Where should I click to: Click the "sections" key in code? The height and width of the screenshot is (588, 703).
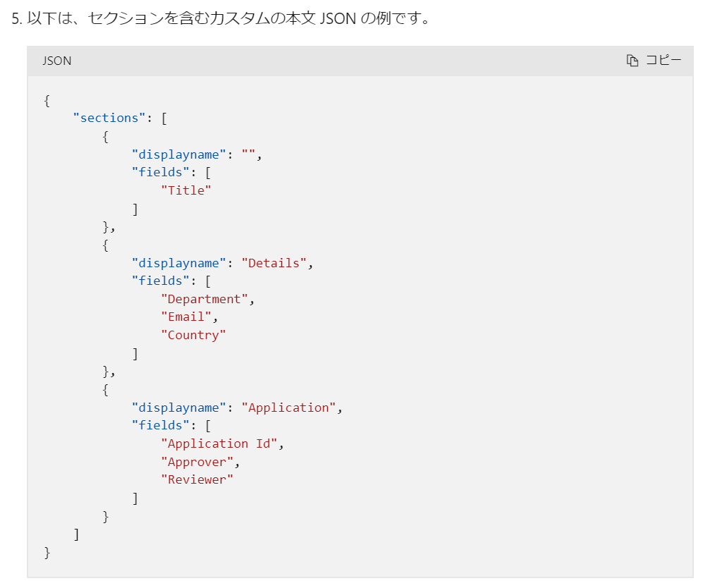109,118
